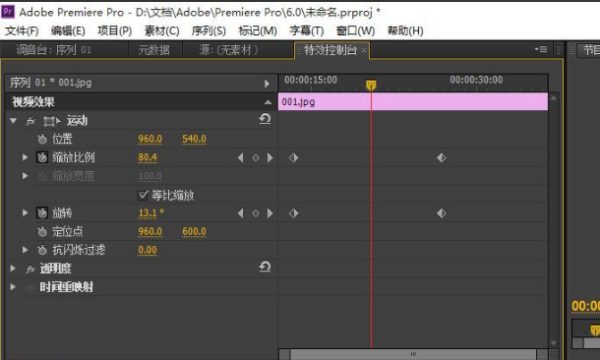Screen dimensions: 600x360
Task: Open the 帮助(H) menu
Action: point(405,31)
